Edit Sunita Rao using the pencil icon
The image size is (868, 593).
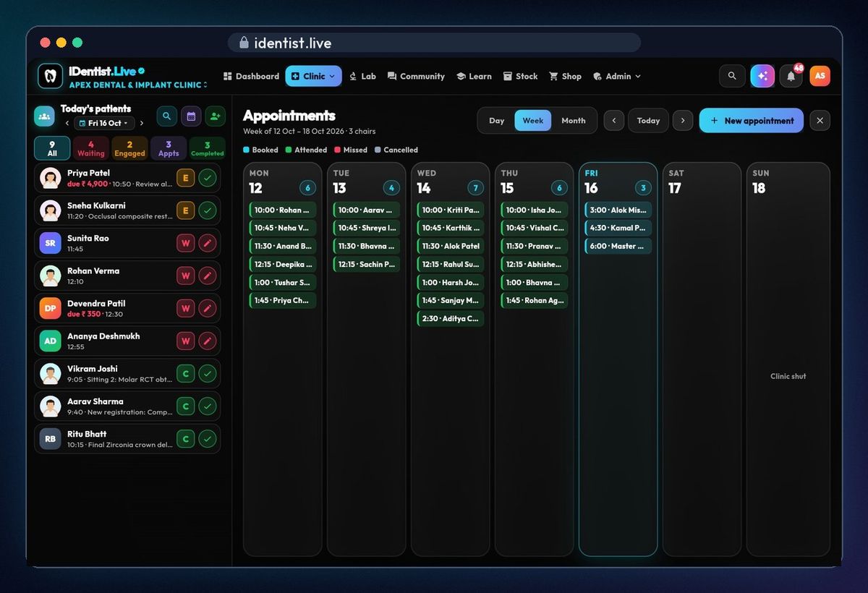(x=208, y=243)
